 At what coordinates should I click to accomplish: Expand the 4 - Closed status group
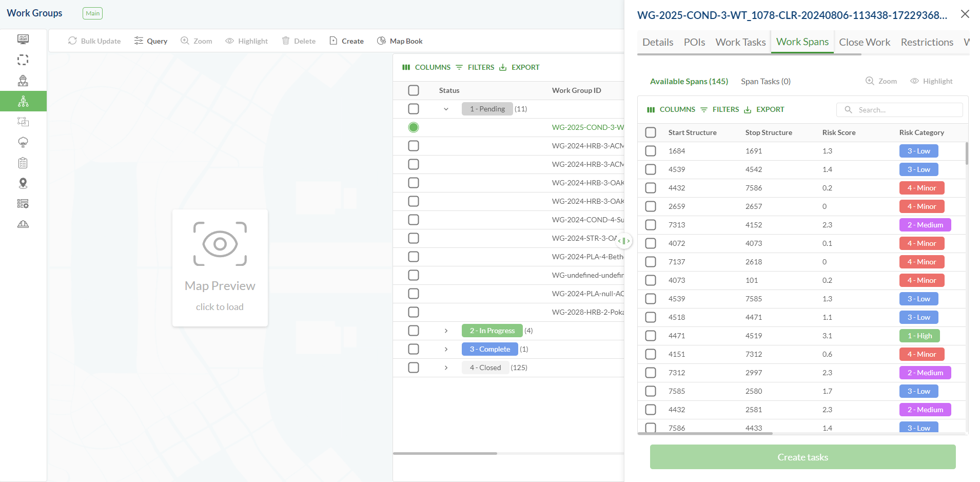point(446,368)
